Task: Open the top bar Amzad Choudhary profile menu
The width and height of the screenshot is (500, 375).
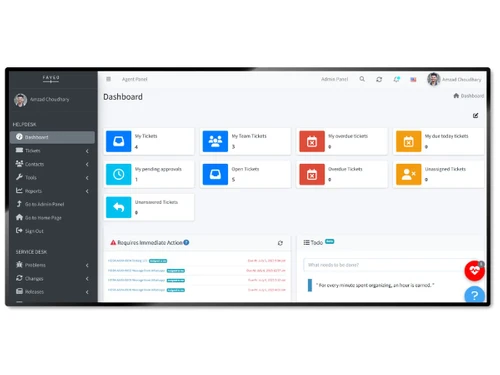Action: 454,79
